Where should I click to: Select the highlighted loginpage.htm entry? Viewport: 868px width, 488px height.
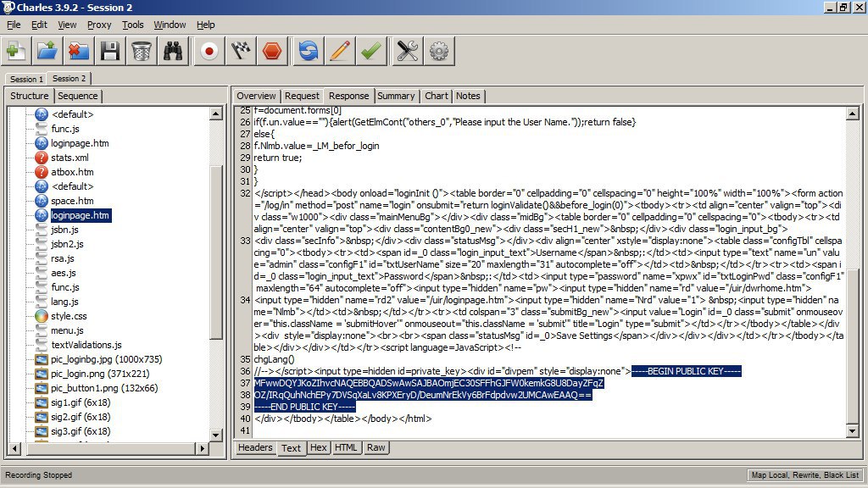pyautogui.click(x=81, y=215)
